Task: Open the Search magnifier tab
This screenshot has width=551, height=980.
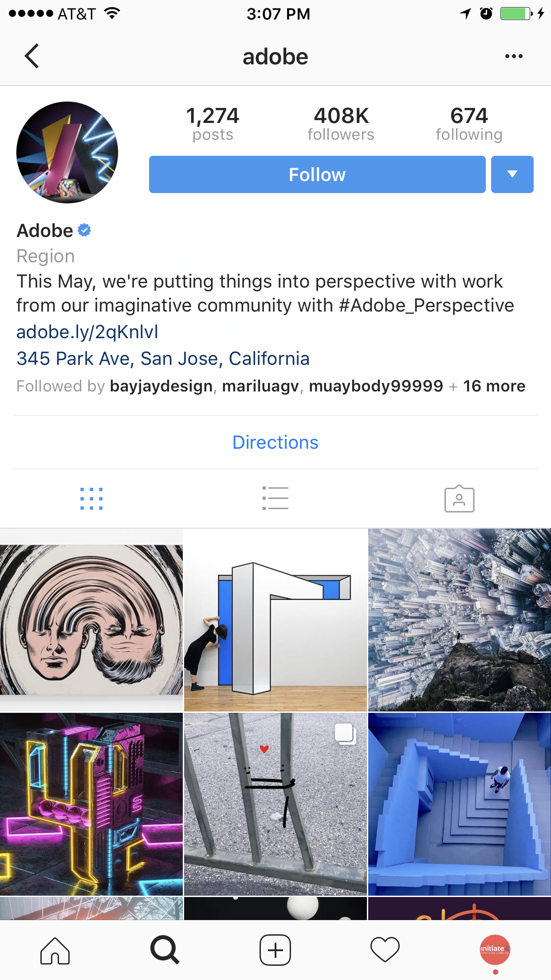Action: click(x=165, y=950)
